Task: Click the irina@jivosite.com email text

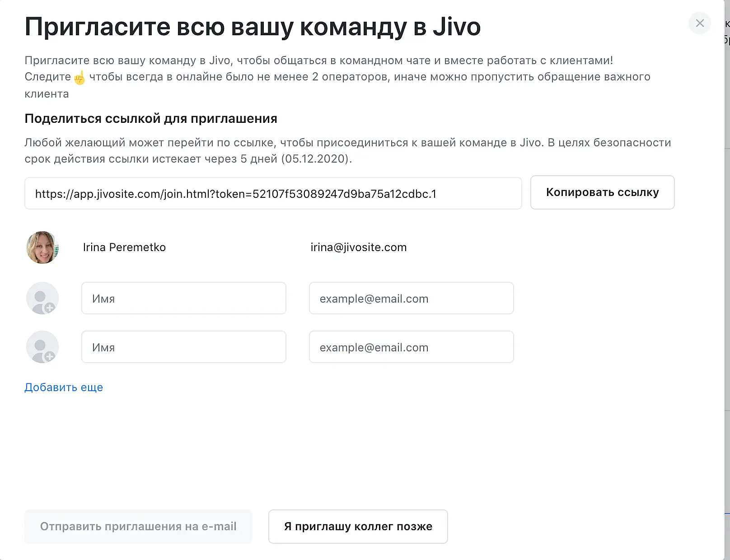Action: tap(359, 247)
